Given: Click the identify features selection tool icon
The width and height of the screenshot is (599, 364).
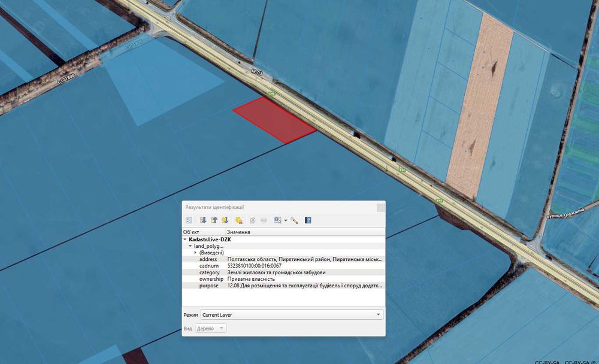Looking at the screenshot, I should (278, 220).
